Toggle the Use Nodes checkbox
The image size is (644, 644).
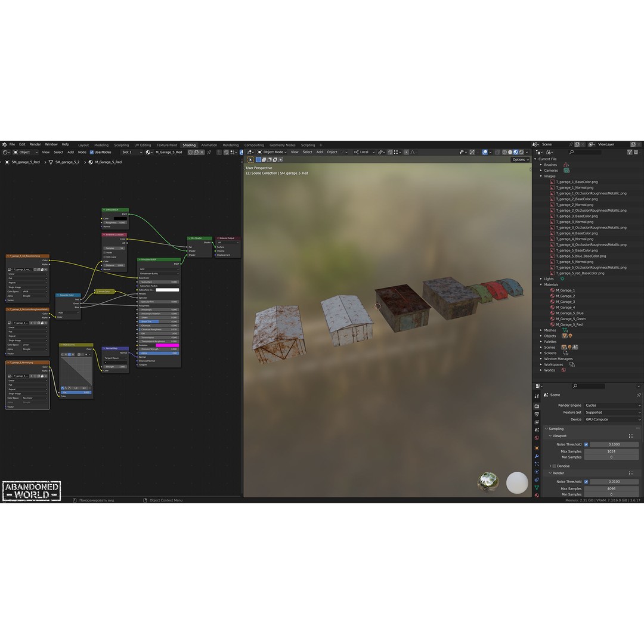coord(92,153)
